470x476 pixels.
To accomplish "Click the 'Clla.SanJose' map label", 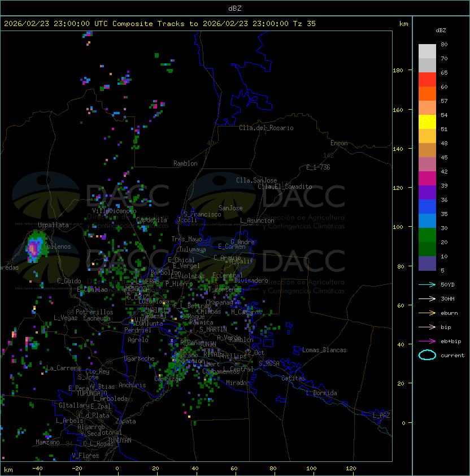I will coord(256,180).
